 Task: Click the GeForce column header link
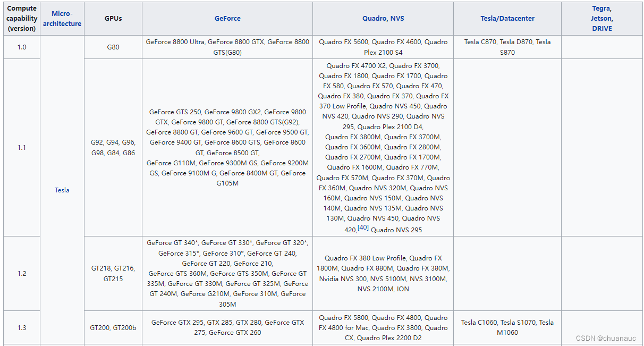point(227,19)
